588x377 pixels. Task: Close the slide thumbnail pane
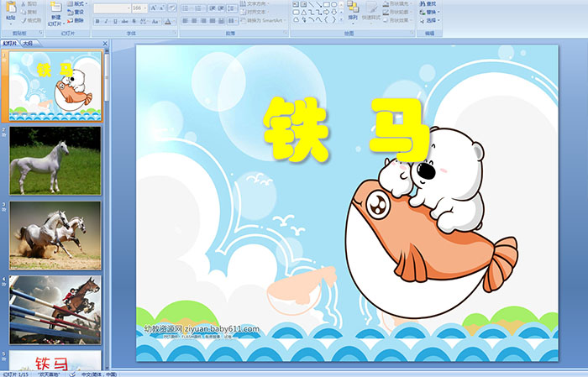click(105, 44)
